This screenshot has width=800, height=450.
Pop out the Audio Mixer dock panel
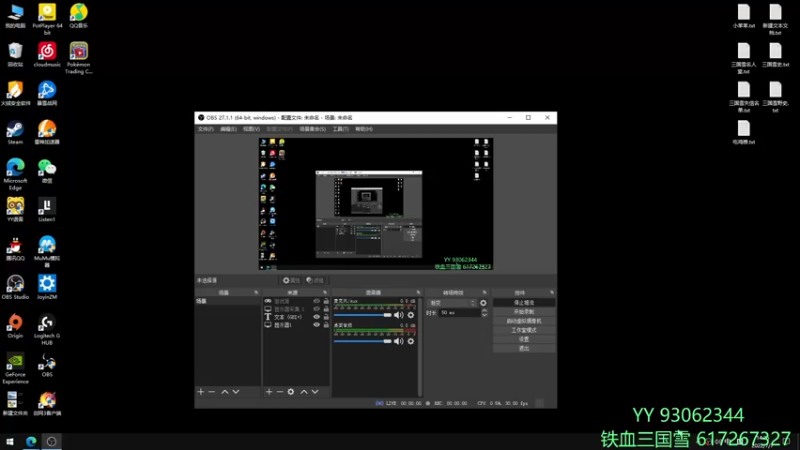coord(418,293)
